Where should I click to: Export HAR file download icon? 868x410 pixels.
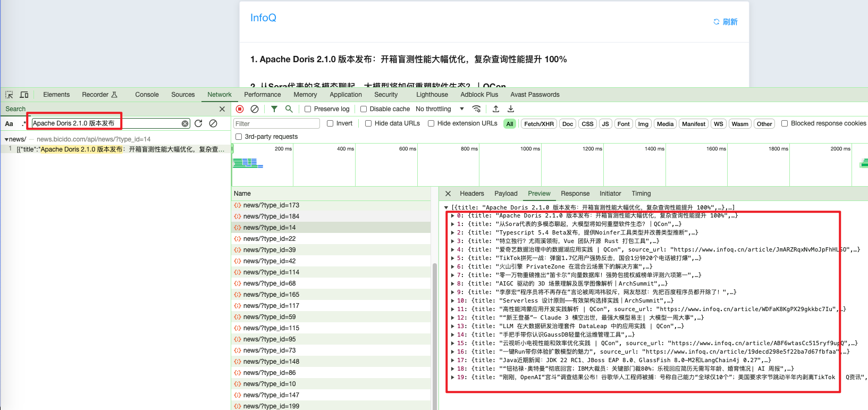[511, 109]
